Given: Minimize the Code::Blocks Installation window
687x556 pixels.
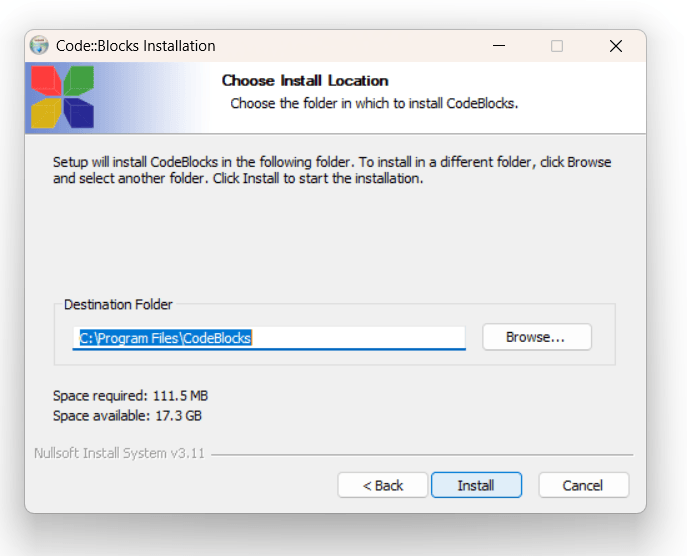Looking at the screenshot, I should (498, 46).
